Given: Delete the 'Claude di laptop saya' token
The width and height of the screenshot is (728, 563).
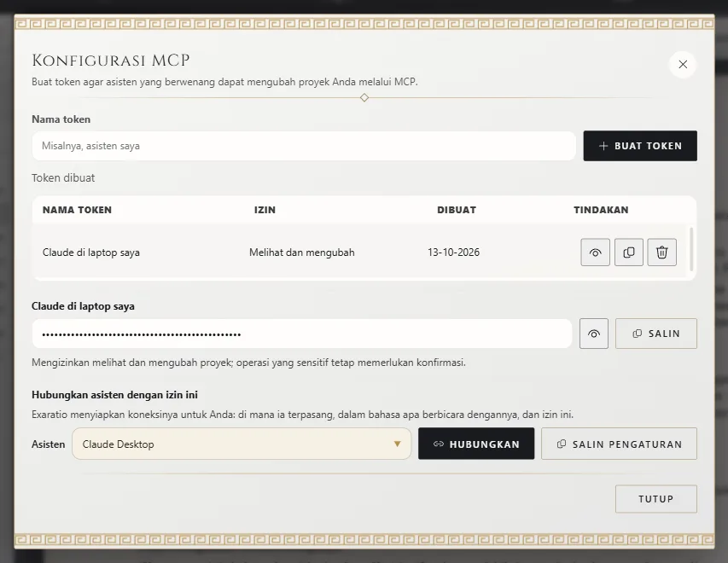Looking at the screenshot, I should (662, 252).
